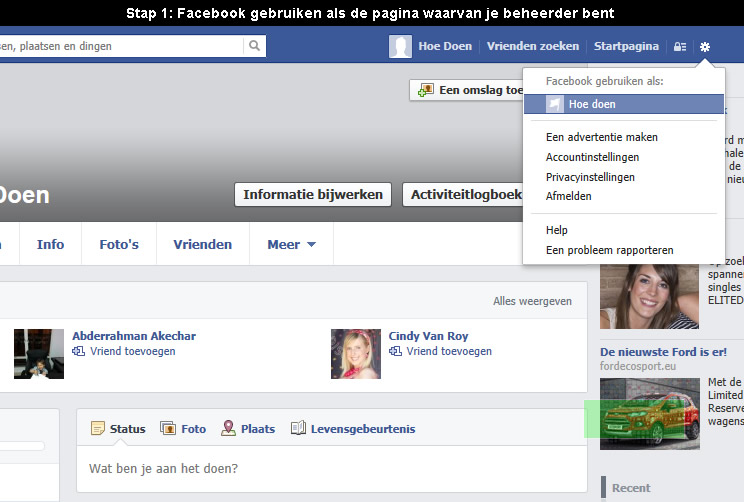Open Cindy Van Roy's profile name
This screenshot has width=744, height=502.
428,336
